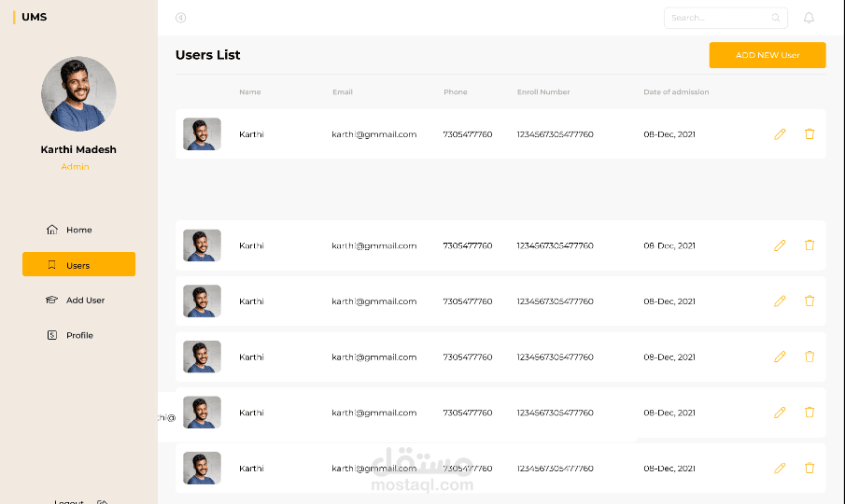
Task: Click the Karthi Madesh name in sidebar
Action: pyautogui.click(x=78, y=149)
